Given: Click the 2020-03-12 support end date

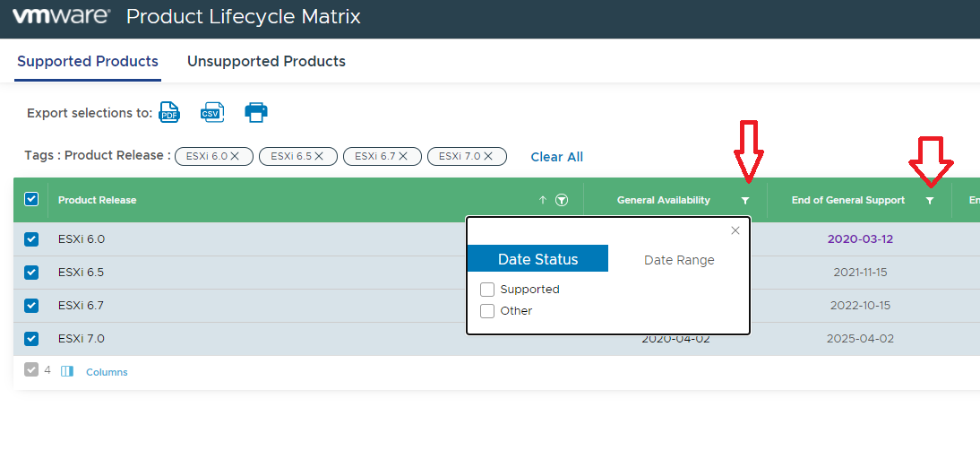Looking at the screenshot, I should [x=860, y=239].
